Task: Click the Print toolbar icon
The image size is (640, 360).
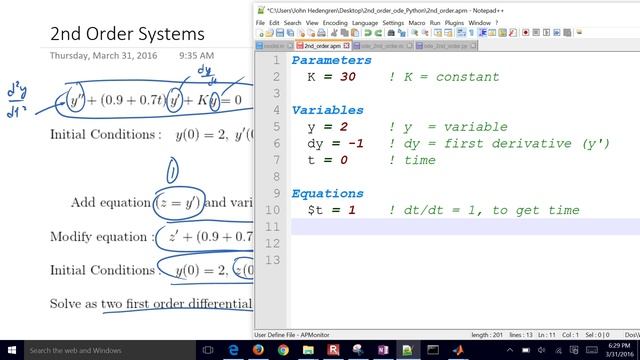Action: tap(322, 33)
